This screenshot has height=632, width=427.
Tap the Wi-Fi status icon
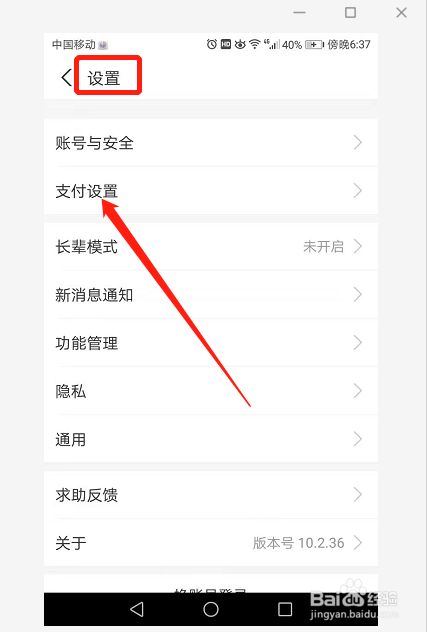pyautogui.click(x=254, y=44)
